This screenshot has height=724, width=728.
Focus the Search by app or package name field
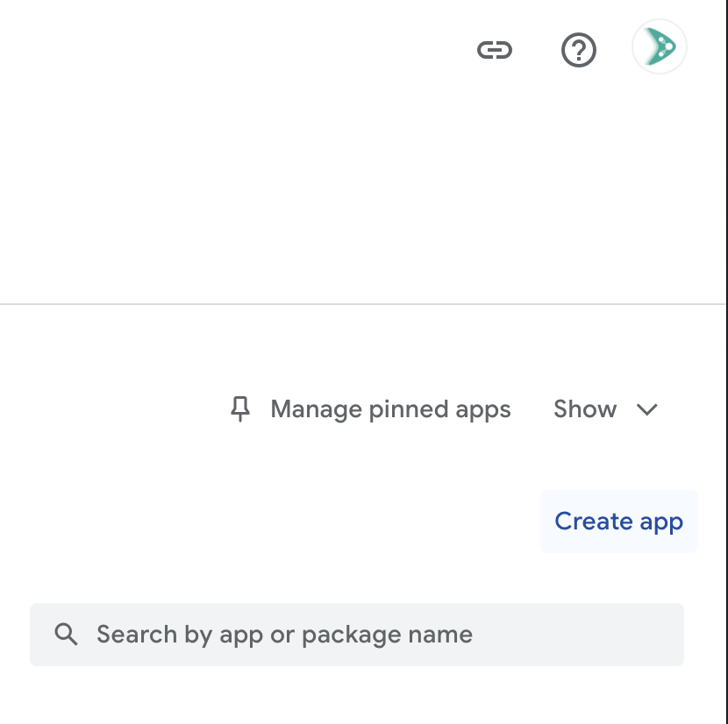click(368, 635)
